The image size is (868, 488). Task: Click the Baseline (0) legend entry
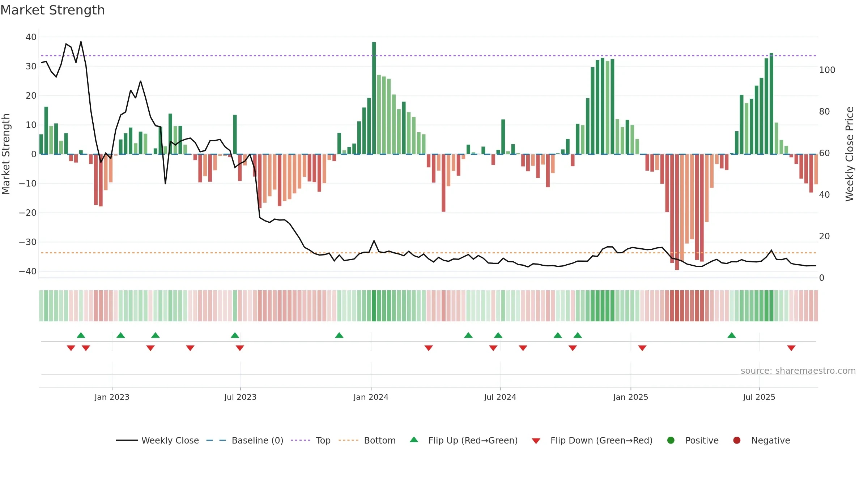245,440
